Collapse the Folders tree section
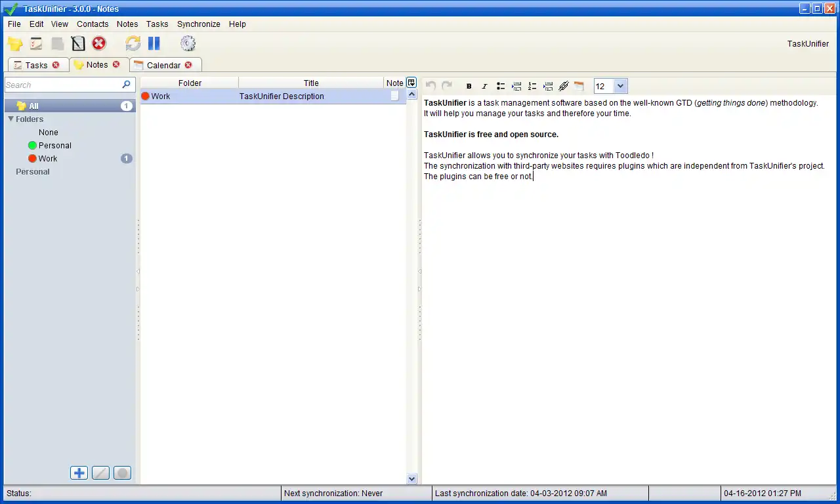840x504 pixels. click(x=10, y=119)
